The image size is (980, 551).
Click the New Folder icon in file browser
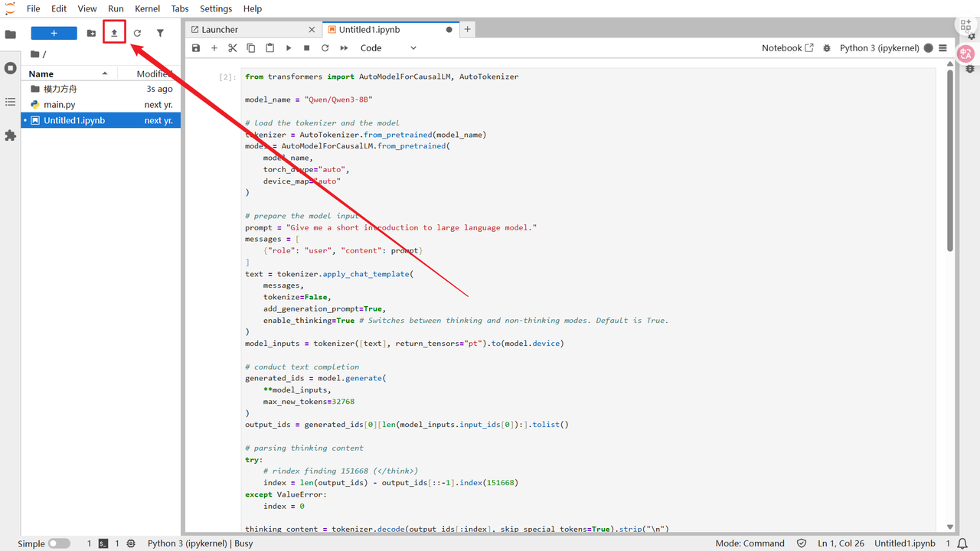coord(91,33)
